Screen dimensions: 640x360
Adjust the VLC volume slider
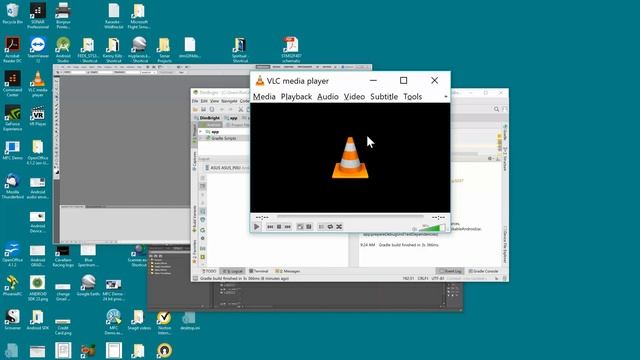coord(433,228)
